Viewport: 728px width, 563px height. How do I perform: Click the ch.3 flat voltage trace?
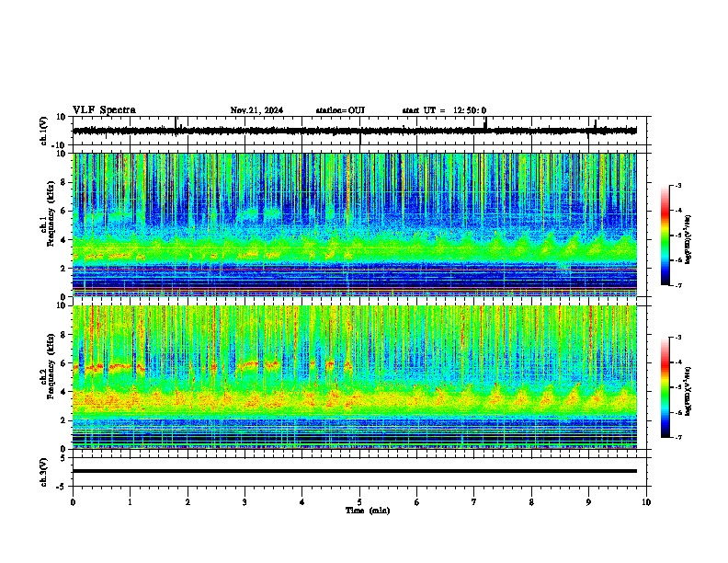(355, 471)
